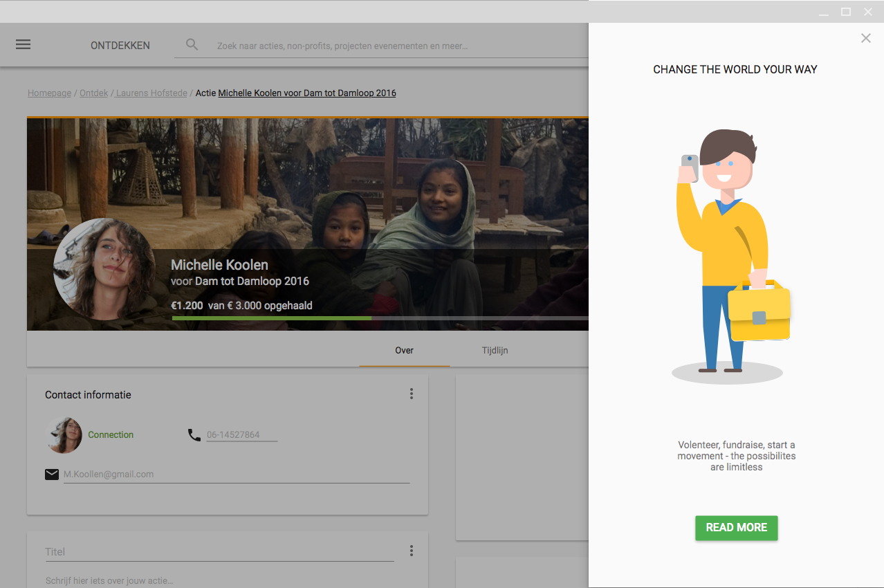Click 'Volenteer, fundraise, start a movement' text

coord(737,456)
